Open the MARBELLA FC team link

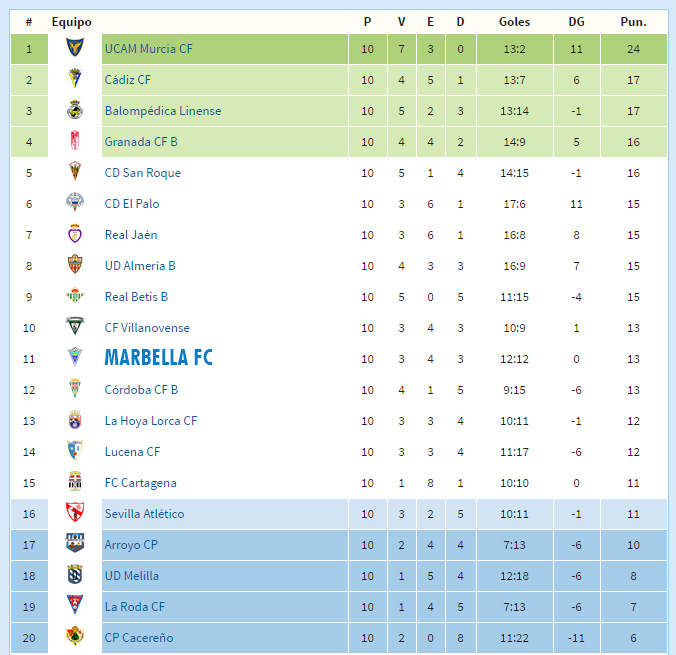tap(159, 357)
